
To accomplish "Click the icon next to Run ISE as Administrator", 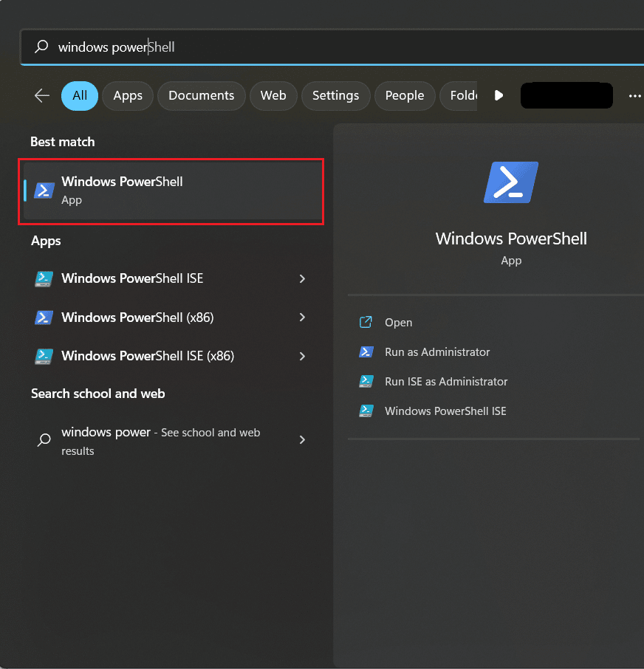I will (x=366, y=382).
